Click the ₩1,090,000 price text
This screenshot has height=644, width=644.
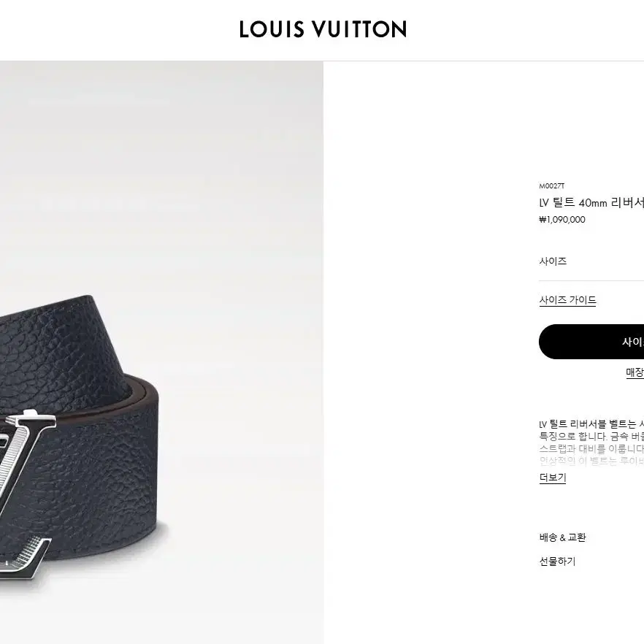pos(562,220)
